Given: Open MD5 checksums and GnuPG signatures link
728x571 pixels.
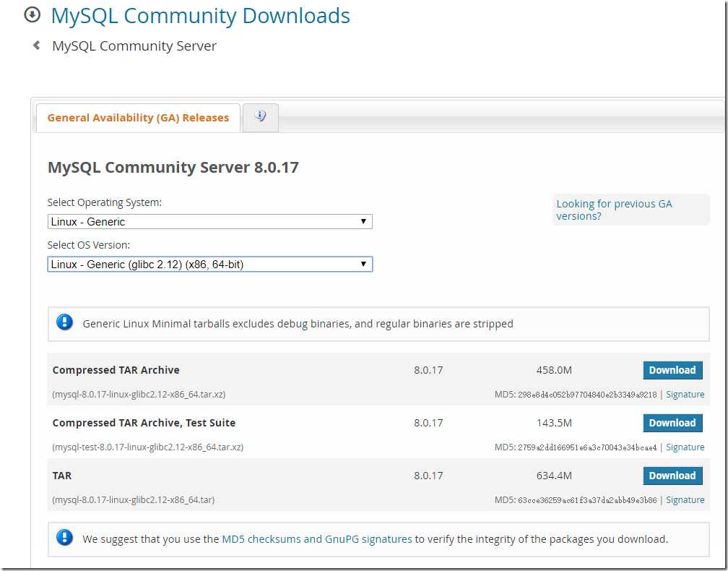Looking at the screenshot, I should click(316, 539).
